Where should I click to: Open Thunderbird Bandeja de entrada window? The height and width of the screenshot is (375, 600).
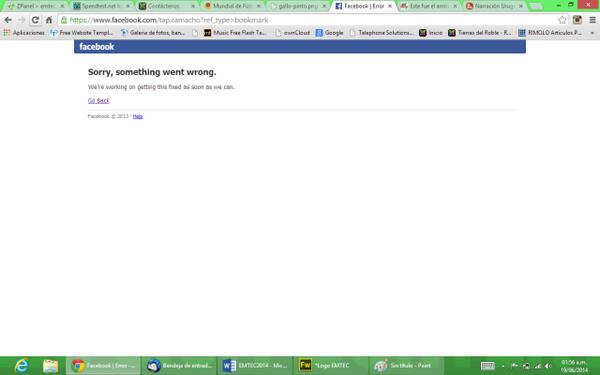(179, 366)
